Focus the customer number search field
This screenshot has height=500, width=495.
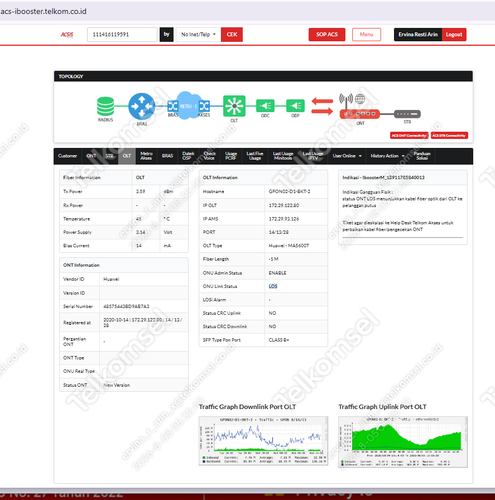coord(122,34)
